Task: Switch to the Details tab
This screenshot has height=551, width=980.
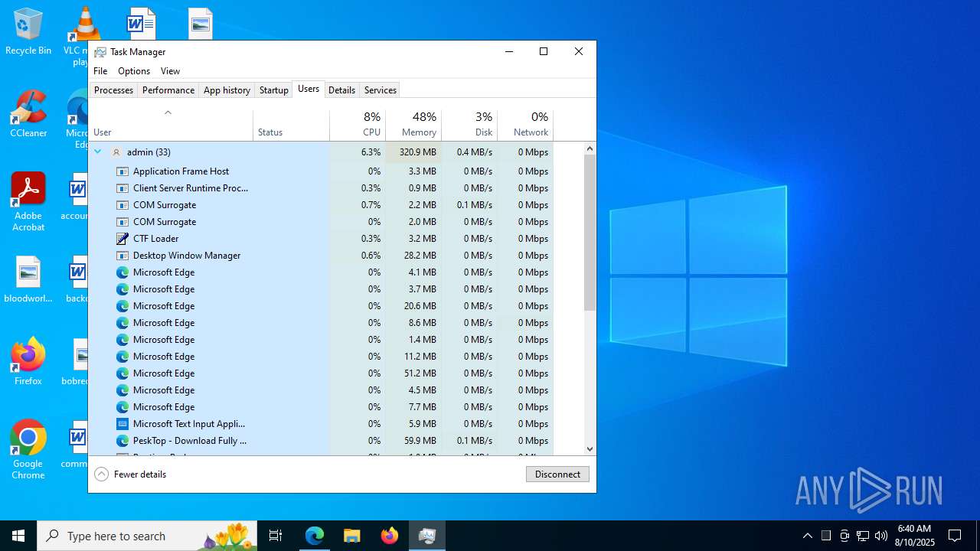Action: click(x=341, y=90)
